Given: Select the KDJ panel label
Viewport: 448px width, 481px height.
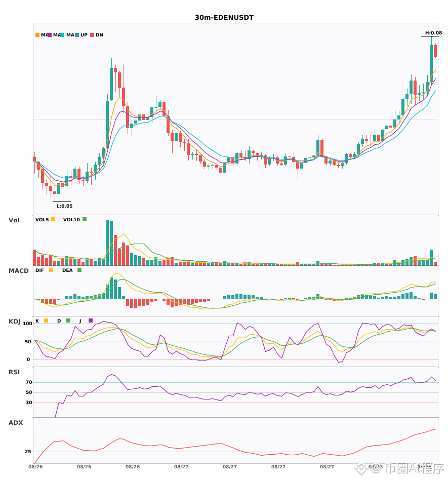Looking at the screenshot, I should pyautogui.click(x=14, y=322).
